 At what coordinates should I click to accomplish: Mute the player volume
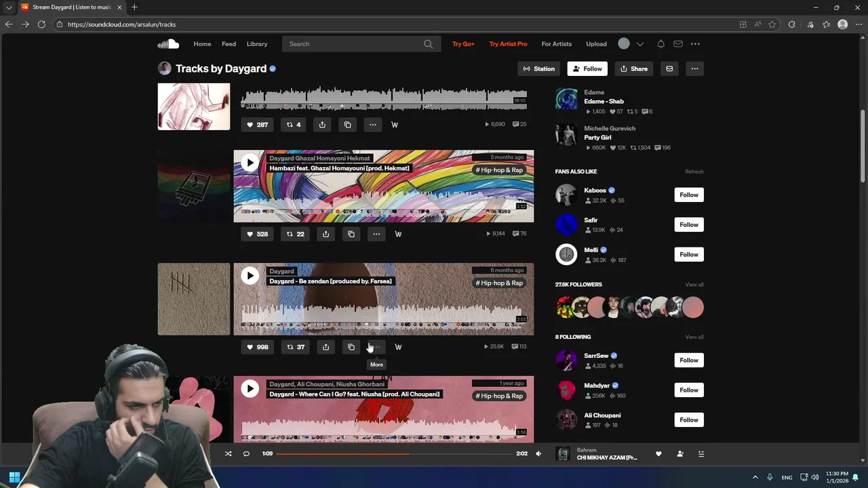[538, 454]
